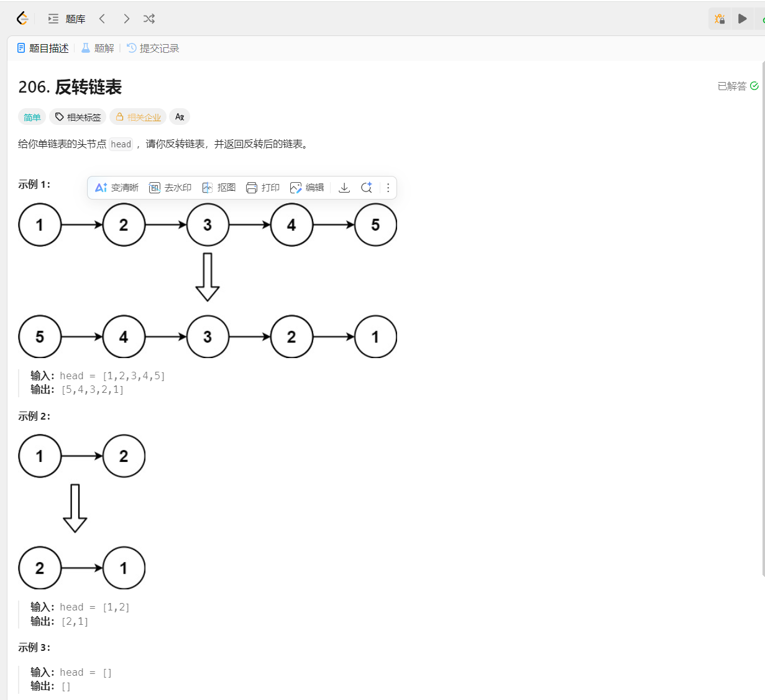
Task: Click the 示例 1 heading
Action: (x=34, y=185)
